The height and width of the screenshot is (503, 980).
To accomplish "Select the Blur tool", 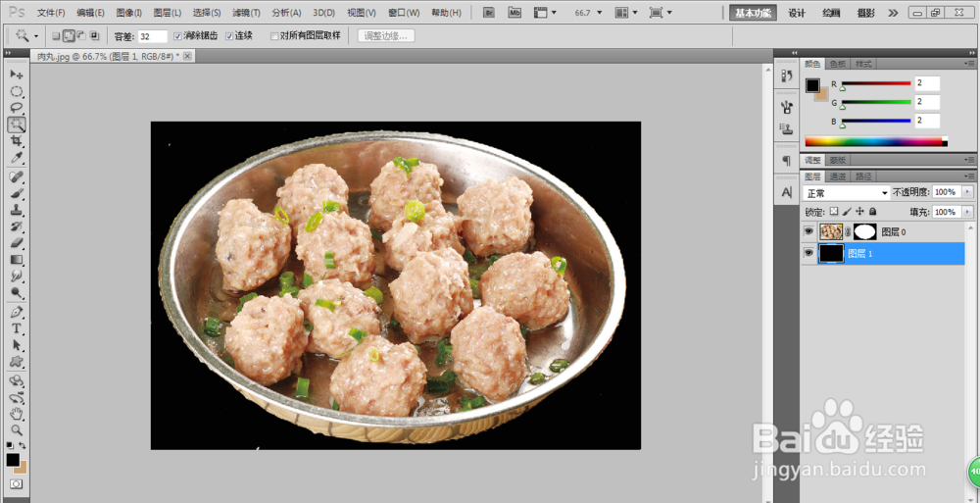I will click(17, 276).
